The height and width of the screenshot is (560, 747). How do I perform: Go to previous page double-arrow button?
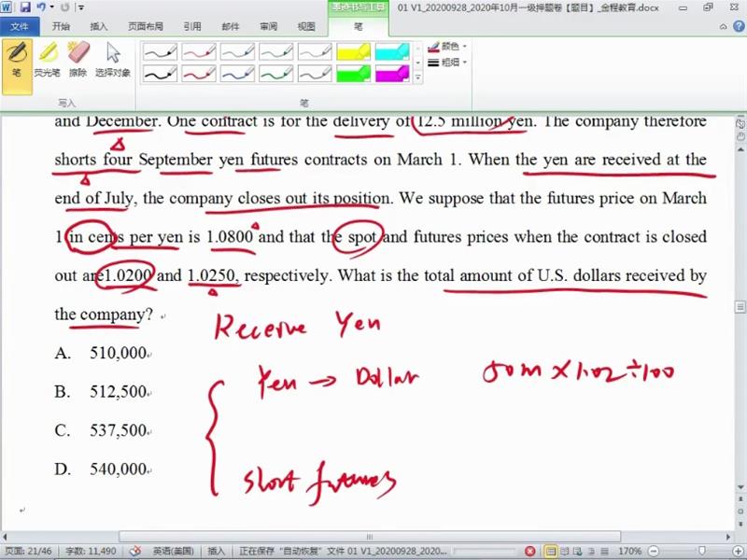pos(740,499)
